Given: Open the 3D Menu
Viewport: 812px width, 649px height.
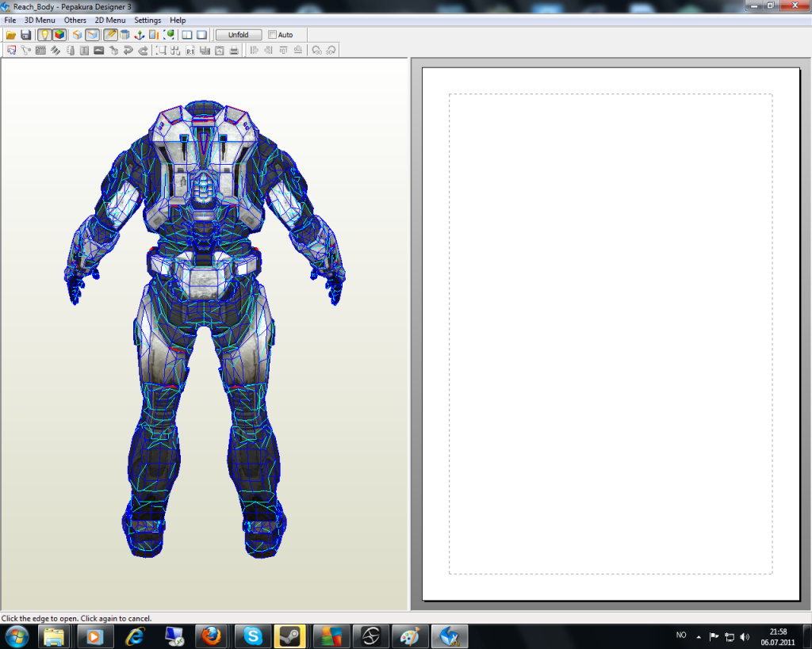Looking at the screenshot, I should coord(40,20).
